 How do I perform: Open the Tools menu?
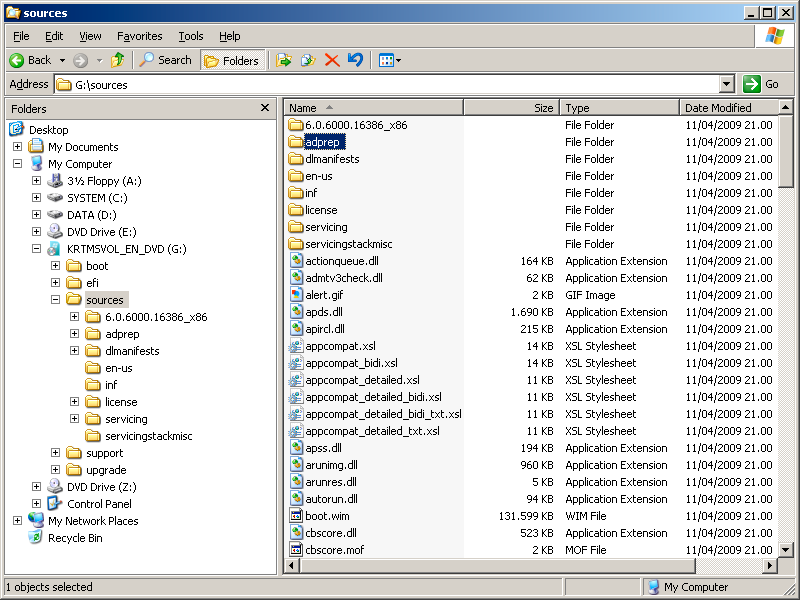point(191,36)
